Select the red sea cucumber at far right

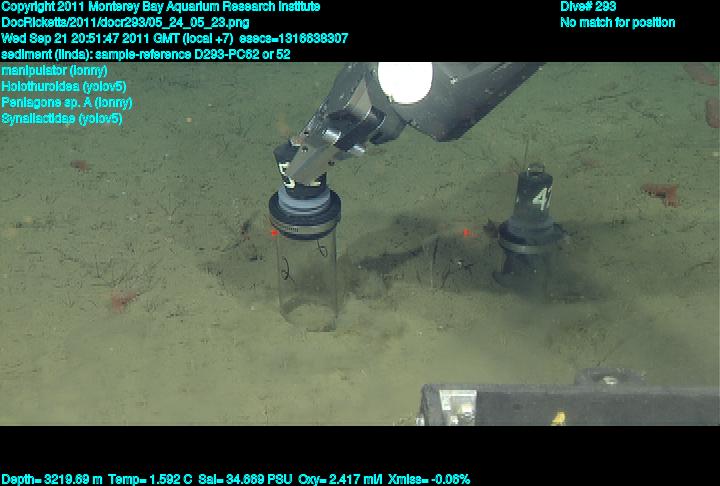661,193
